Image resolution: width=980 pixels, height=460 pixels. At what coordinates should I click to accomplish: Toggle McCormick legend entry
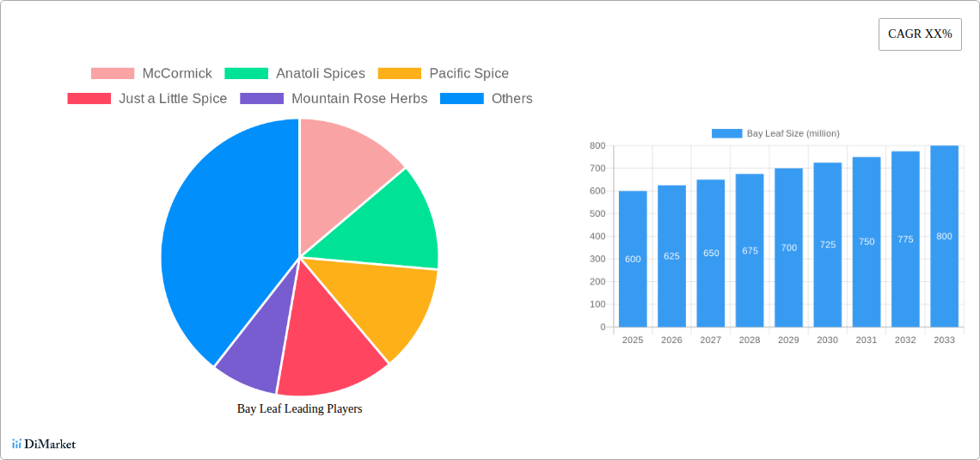click(151, 74)
